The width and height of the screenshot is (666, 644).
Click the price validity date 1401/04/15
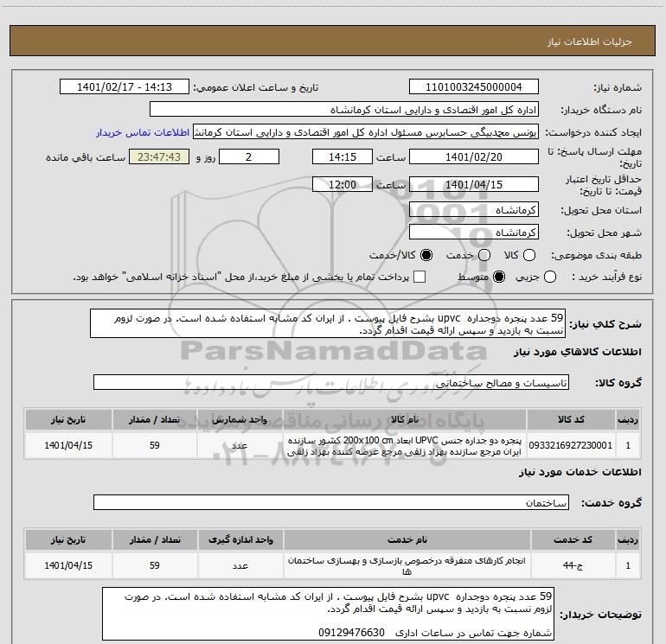click(x=474, y=185)
